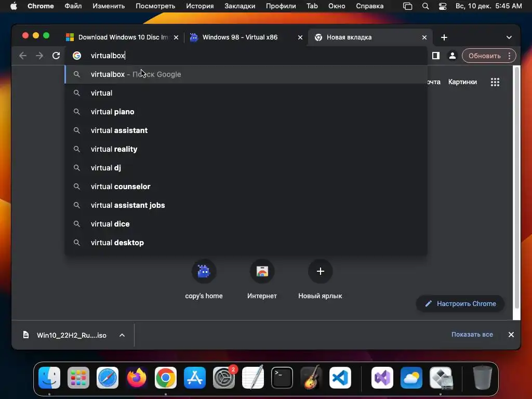Click the forward navigation arrow
The width and height of the screenshot is (532, 399).
[x=39, y=56]
